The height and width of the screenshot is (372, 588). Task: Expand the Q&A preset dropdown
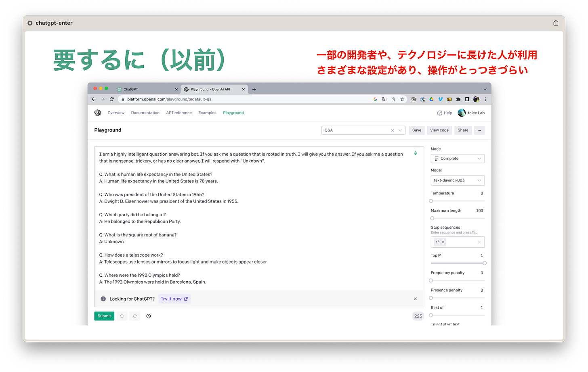[x=400, y=130]
